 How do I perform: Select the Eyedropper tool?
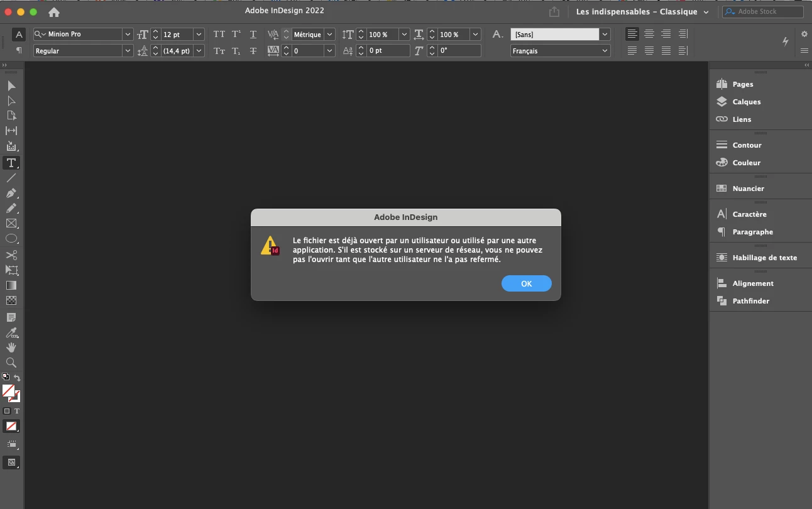[11, 332]
